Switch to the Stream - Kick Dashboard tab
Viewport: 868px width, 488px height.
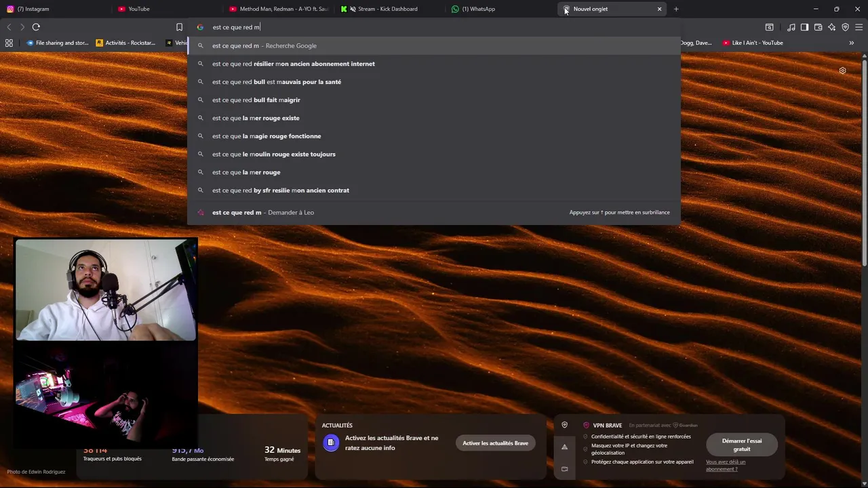[389, 9]
